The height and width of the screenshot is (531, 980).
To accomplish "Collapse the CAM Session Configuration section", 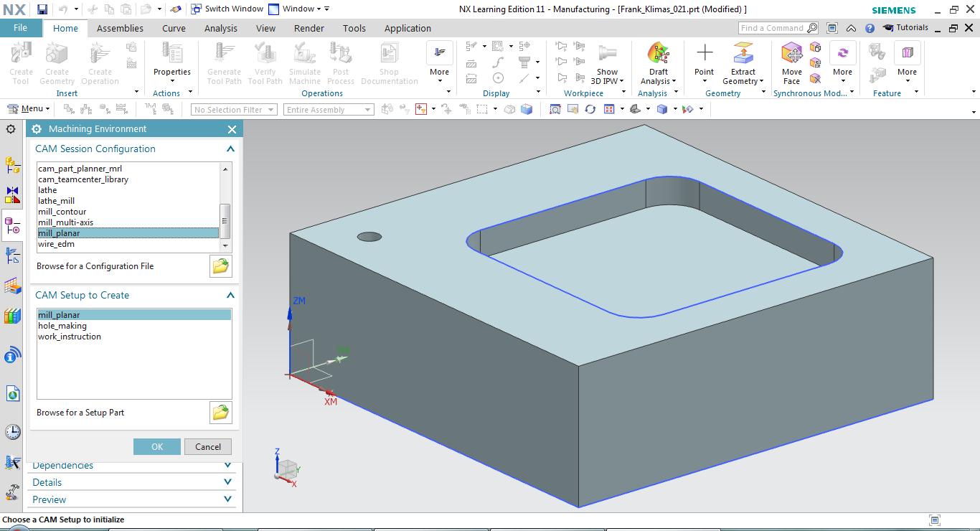I will 230,149.
